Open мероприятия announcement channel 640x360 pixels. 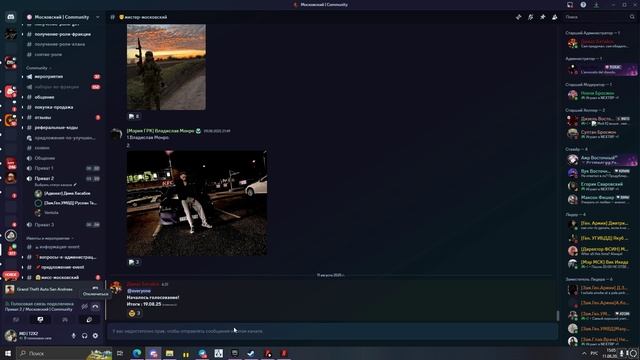(x=62, y=77)
